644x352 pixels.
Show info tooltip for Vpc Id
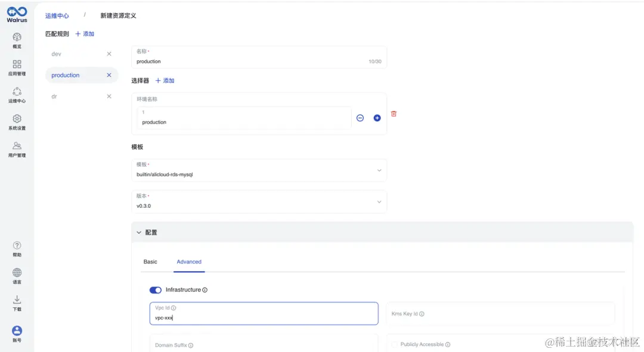click(x=174, y=308)
